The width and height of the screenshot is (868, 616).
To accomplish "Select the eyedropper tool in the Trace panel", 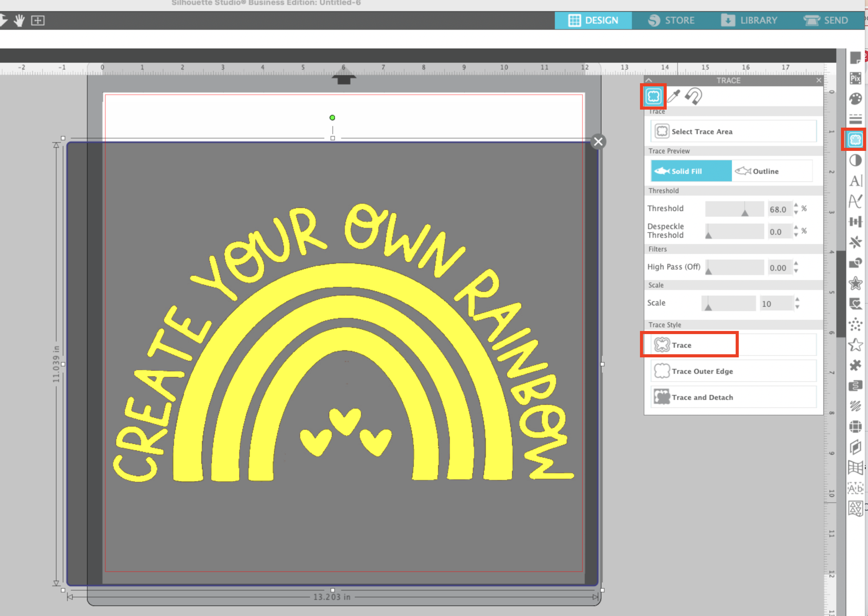I will click(674, 96).
